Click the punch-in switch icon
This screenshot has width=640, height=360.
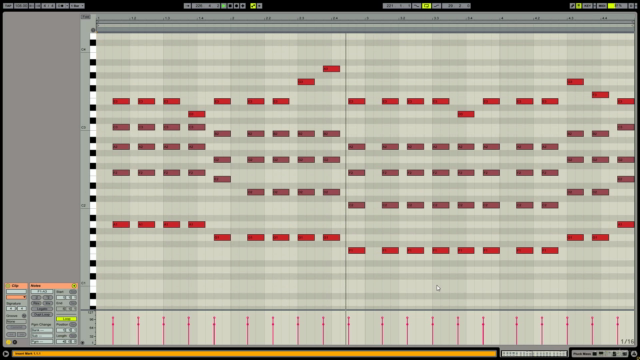click(x=416, y=6)
